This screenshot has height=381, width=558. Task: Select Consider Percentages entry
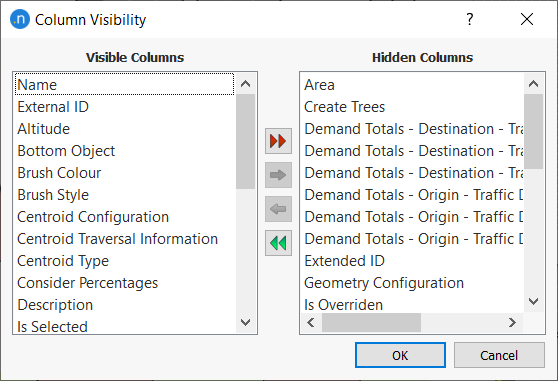125,283
